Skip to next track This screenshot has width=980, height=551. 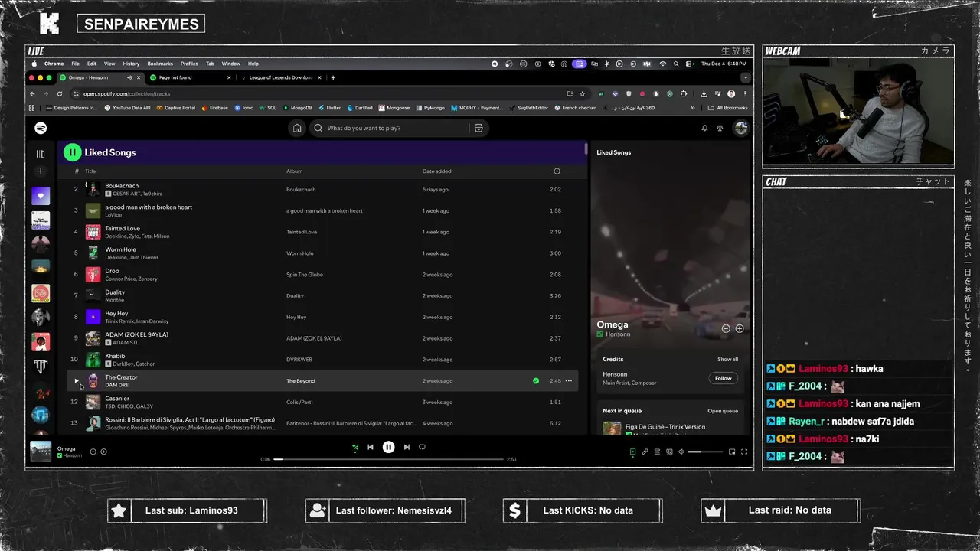coord(407,447)
